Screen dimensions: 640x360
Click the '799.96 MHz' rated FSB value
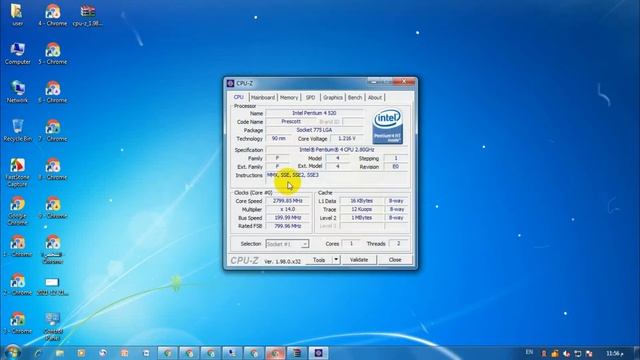click(x=288, y=226)
